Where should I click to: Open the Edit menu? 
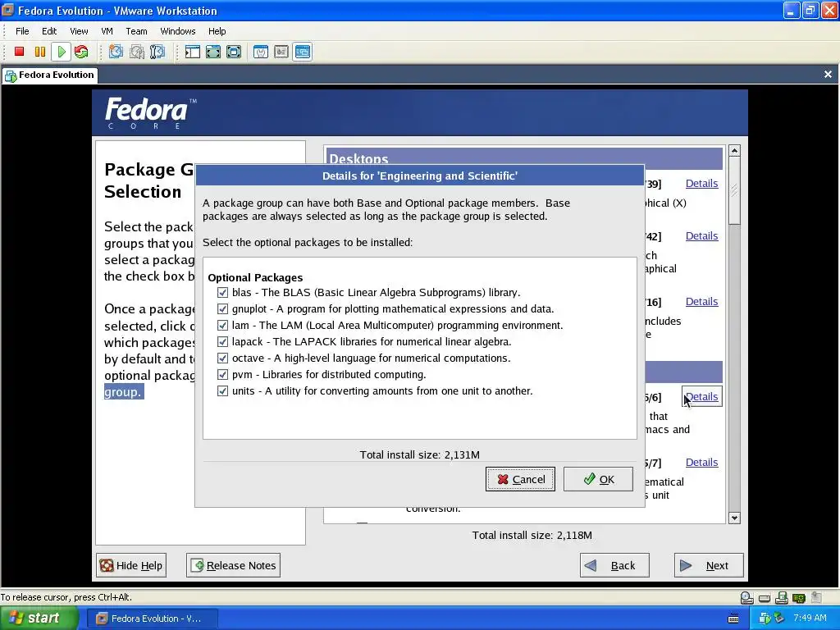click(49, 31)
